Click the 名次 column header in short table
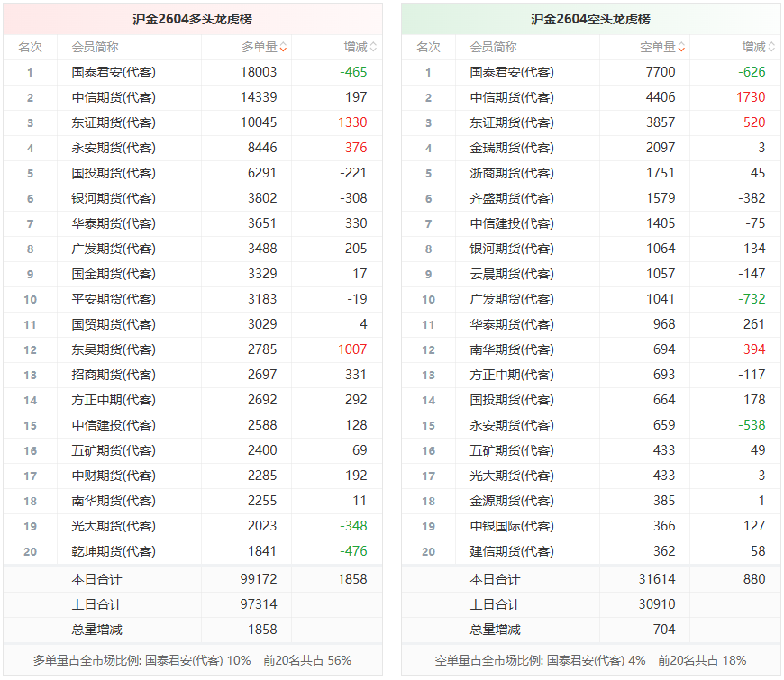The height and width of the screenshot is (680, 784). coord(429,47)
